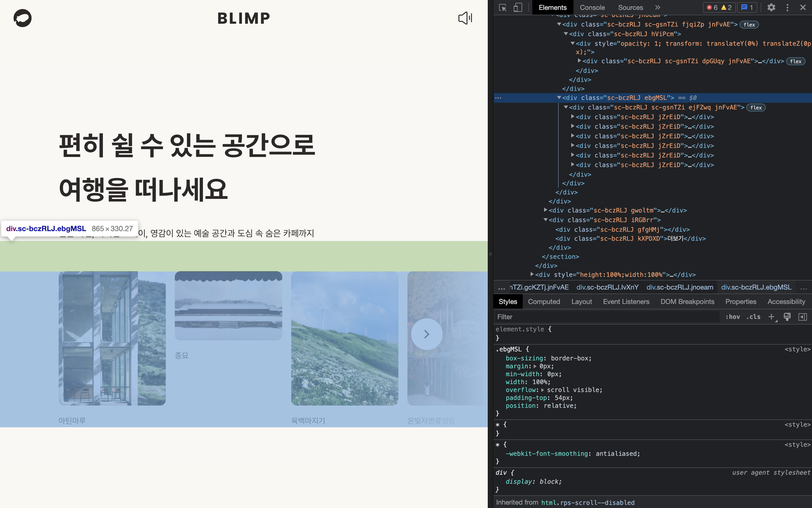
Task: Click the breadcrumb overflow ellipsis on the right
Action: pyautogui.click(x=804, y=288)
